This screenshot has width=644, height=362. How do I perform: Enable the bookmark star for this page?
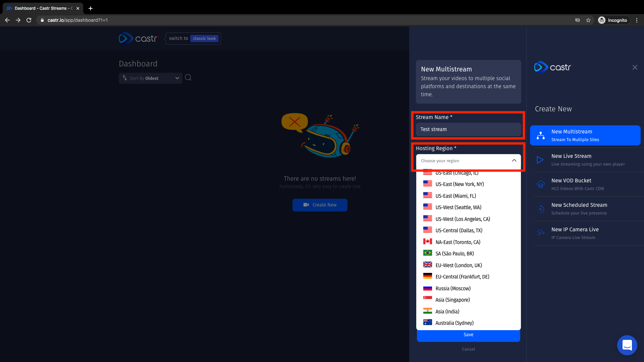tap(589, 20)
